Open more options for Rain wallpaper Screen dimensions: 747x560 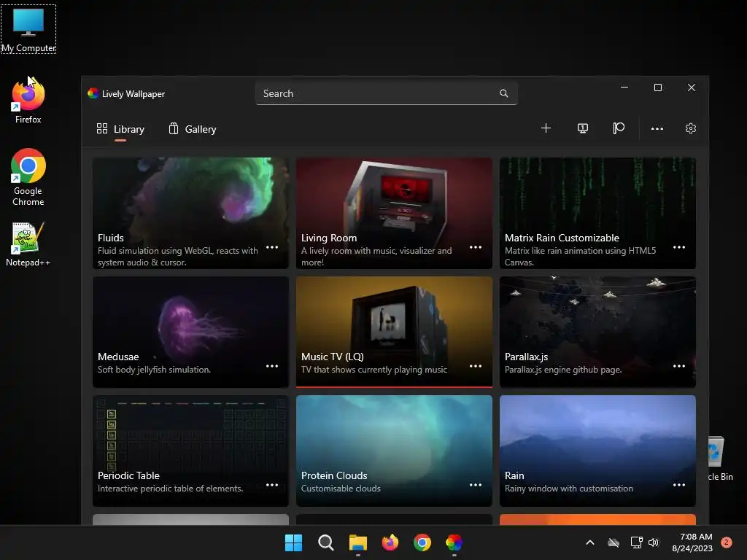679,485
